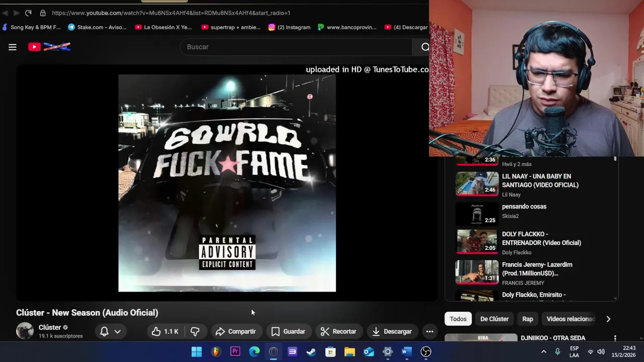
Task: Click the Guardar save button
Action: [x=288, y=331]
